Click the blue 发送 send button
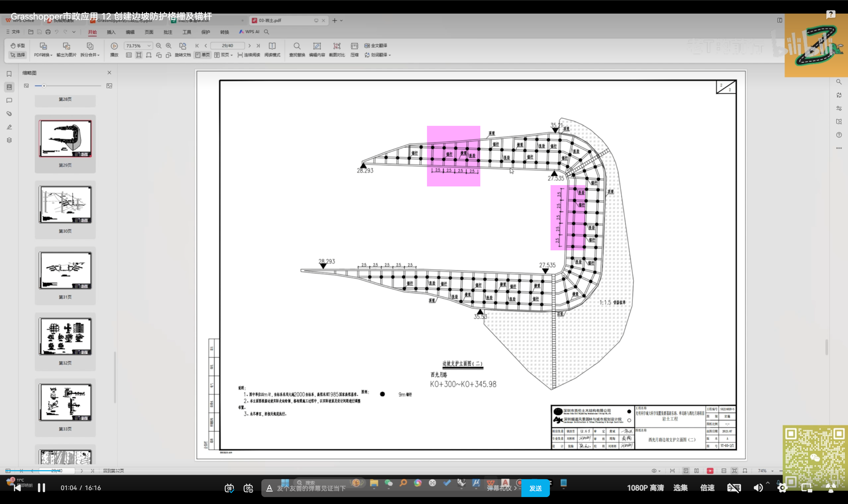 [x=535, y=488]
